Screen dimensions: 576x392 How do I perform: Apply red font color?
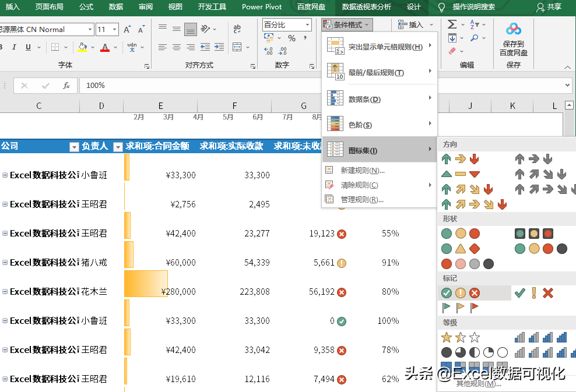(105, 47)
